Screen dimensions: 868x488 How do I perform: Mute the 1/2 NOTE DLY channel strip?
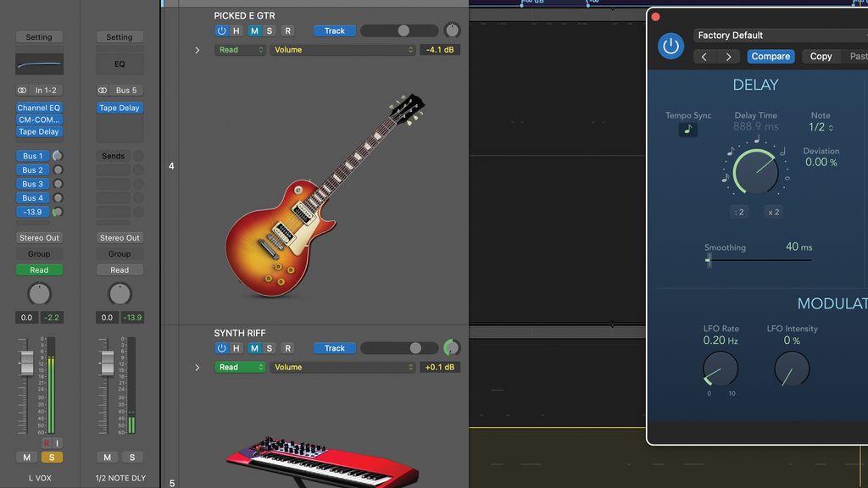107,457
